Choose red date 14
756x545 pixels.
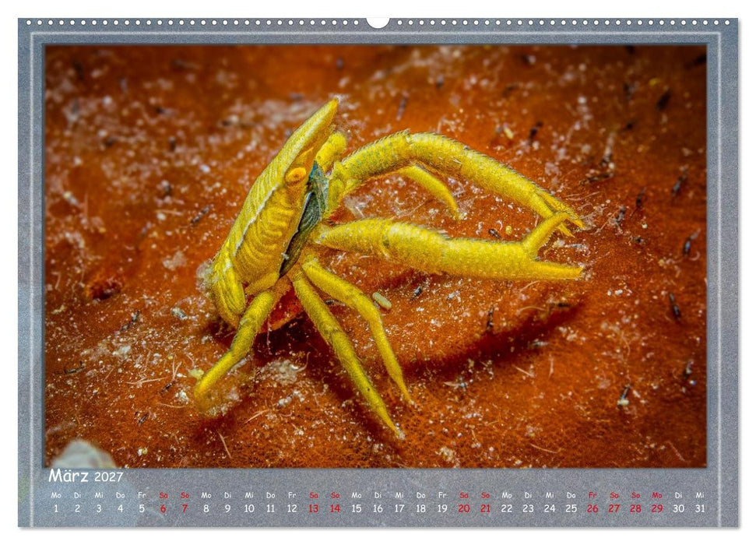point(335,508)
